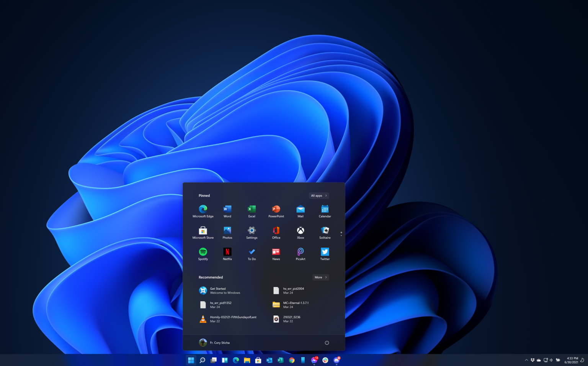Viewport: 588px width, 366px height.
Task: Open the pinned Spotify app
Action: click(203, 254)
